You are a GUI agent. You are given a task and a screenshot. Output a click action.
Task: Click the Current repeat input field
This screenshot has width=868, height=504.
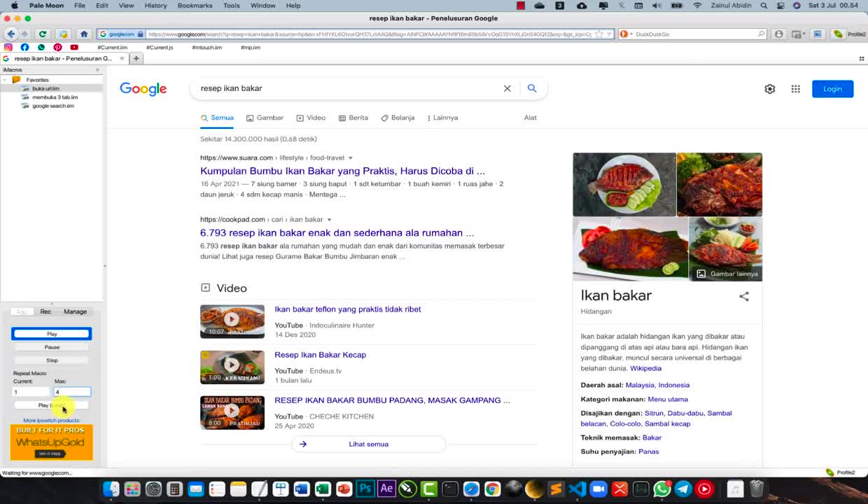(31, 392)
